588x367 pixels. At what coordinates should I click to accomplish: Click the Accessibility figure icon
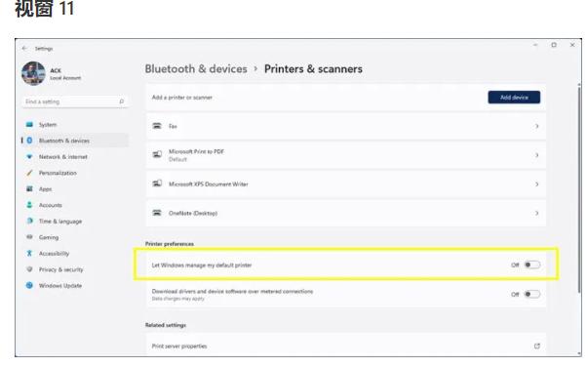click(x=29, y=254)
